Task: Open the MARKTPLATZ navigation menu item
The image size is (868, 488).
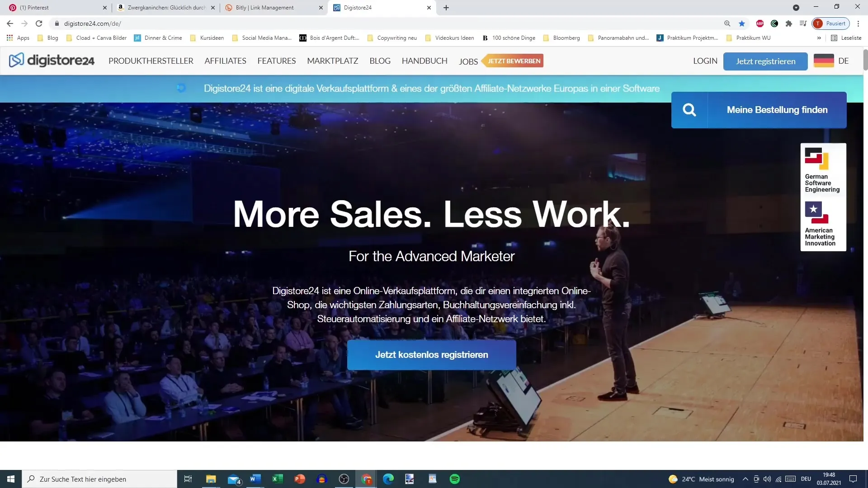Action: tap(333, 60)
